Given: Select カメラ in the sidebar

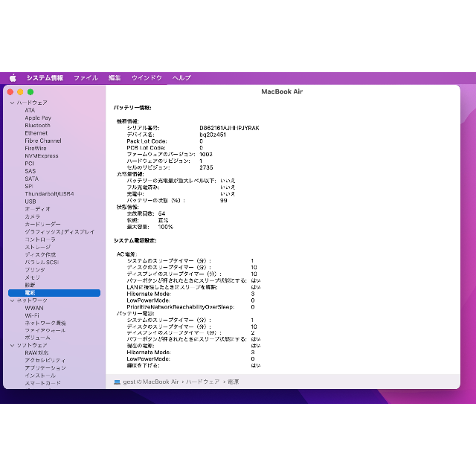Looking at the screenshot, I should click(33, 216).
